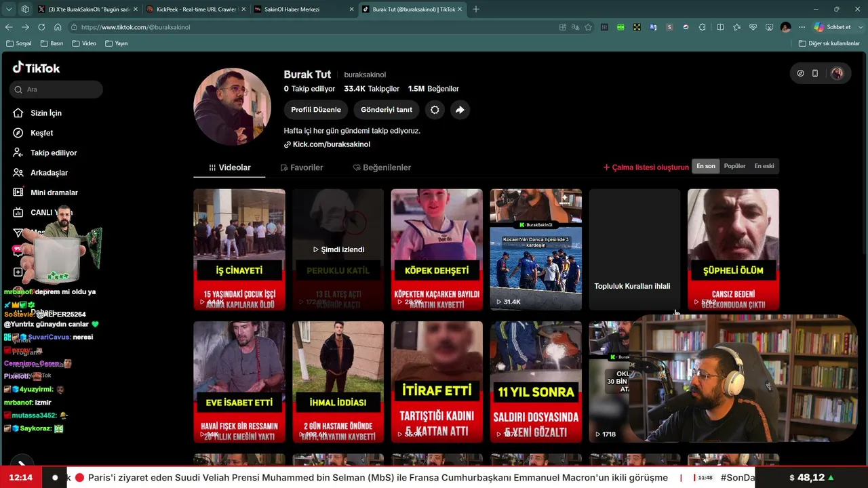Screen dimensions: 868x488
Task: Open the Video bookmarks folder
Action: [84, 43]
